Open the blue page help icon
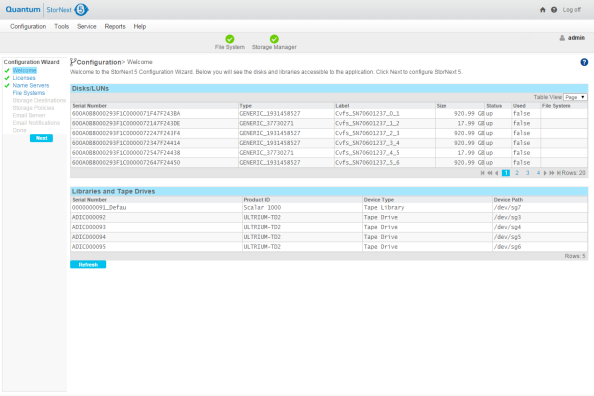This screenshot has width=594, height=396. (584, 62)
